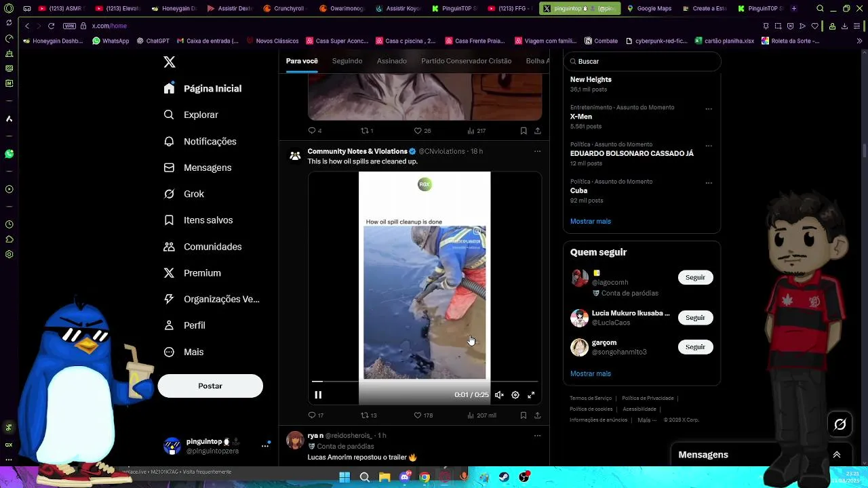Screen dimensions: 868x488
Task: Open pinguintop account switcher dots
Action: (x=265, y=446)
